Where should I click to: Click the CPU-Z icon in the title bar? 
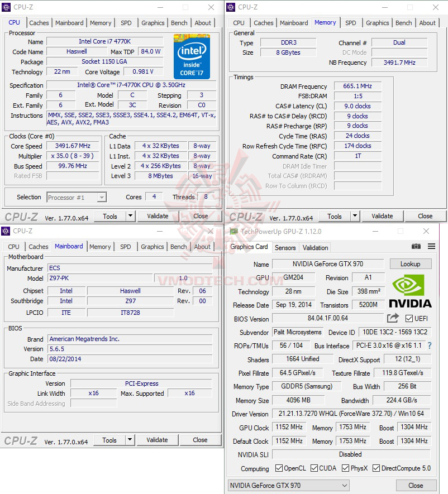point(6,7)
